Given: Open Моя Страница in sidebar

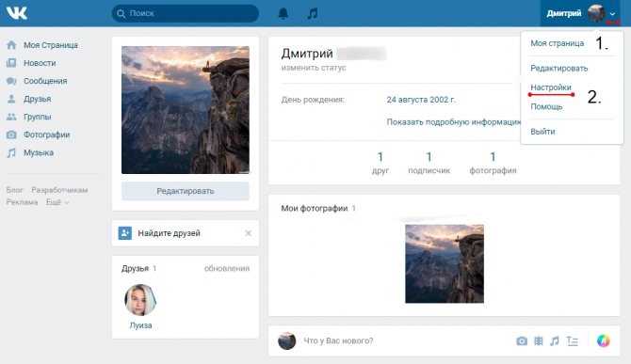Looking at the screenshot, I should tap(51, 45).
